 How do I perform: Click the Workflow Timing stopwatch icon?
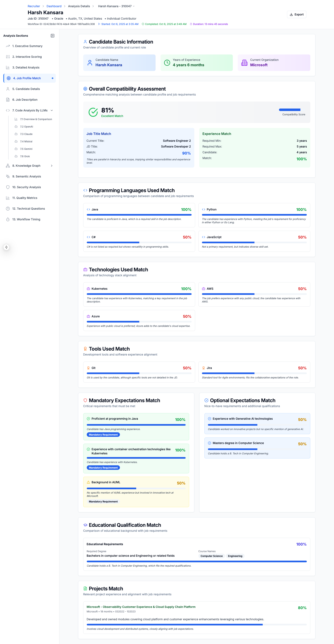tap(8, 220)
